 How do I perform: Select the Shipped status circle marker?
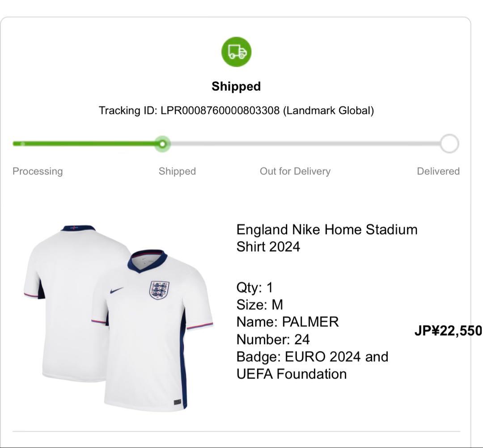[x=163, y=144]
